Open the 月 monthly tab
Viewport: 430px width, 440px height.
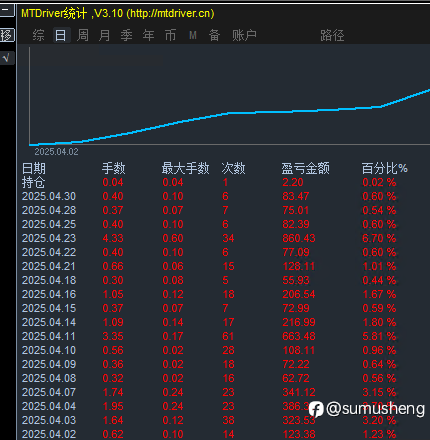[105, 35]
